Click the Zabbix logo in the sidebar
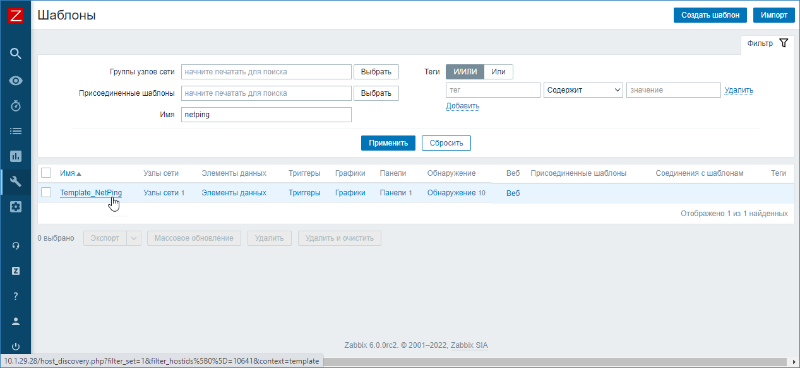 pos(16,16)
